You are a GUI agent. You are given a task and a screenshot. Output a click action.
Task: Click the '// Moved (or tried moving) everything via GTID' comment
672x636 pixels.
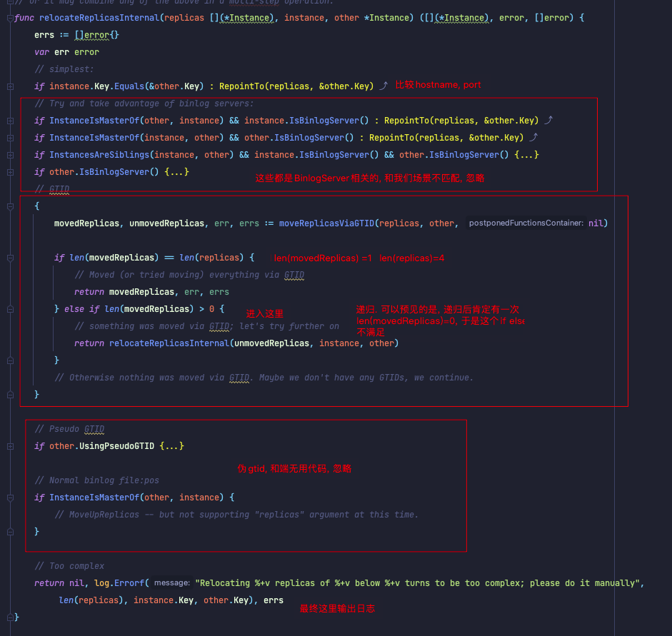coord(189,275)
